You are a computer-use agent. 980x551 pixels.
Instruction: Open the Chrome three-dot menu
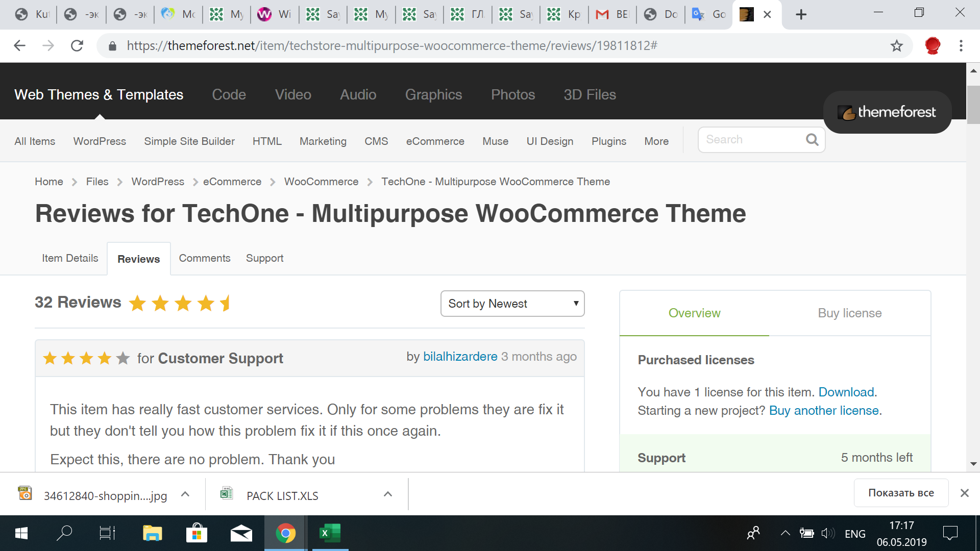[x=961, y=46]
